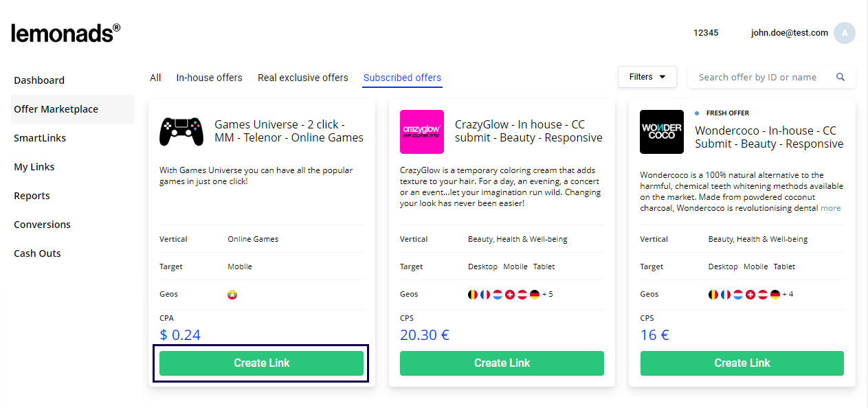Screen dimensions: 868x408
Task: Click the lemonads logo
Action: (x=65, y=33)
